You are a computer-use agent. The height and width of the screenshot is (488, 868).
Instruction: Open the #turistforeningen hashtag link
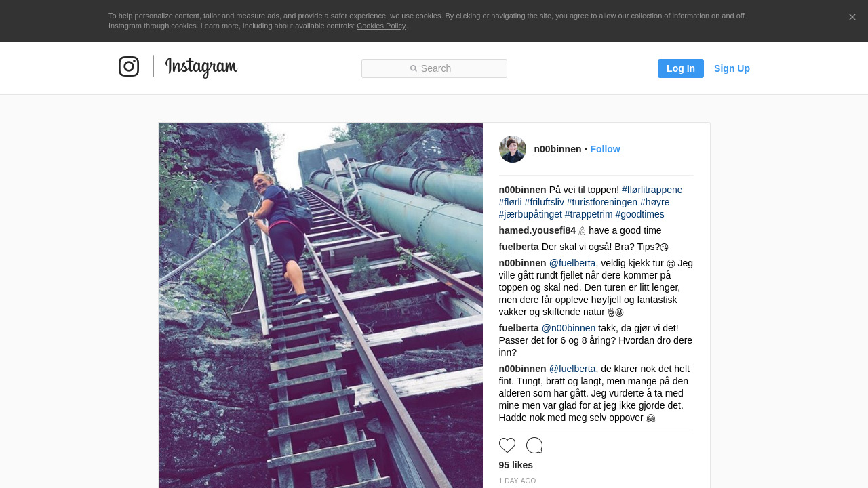[602, 202]
